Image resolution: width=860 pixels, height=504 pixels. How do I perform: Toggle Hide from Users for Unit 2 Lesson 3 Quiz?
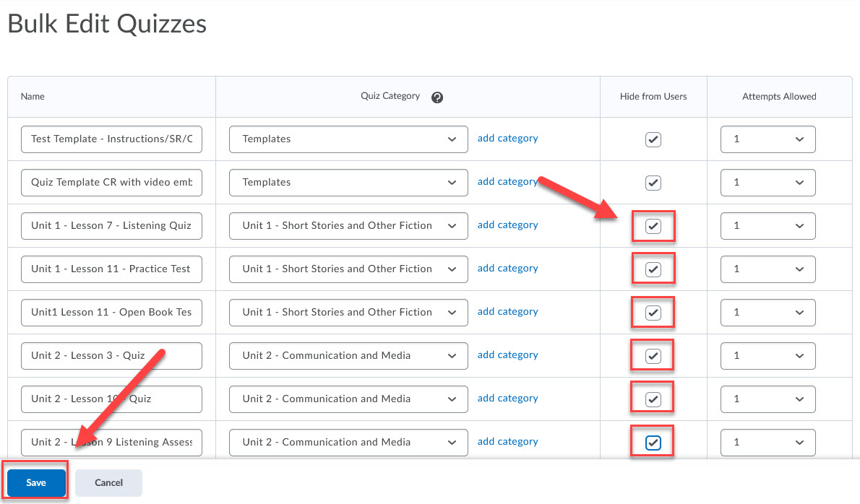653,355
